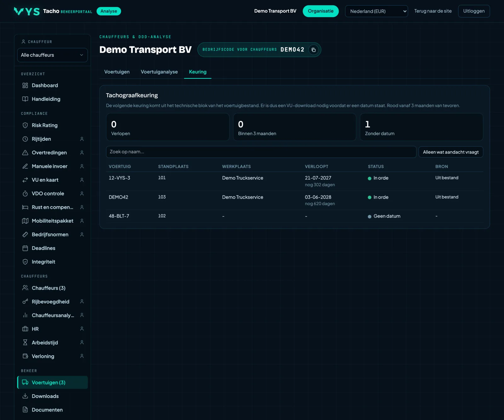Click the VDO controle stopwatch icon
Viewport: 504px width, 420px height.
coord(25,194)
